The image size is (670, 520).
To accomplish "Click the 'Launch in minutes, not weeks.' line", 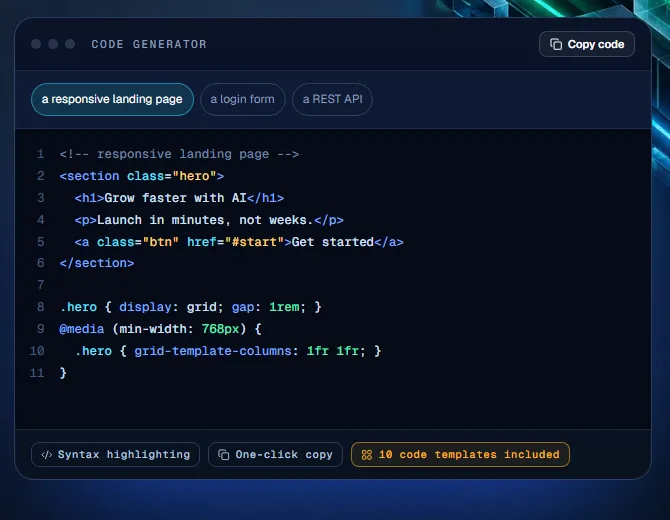I will pos(209,220).
